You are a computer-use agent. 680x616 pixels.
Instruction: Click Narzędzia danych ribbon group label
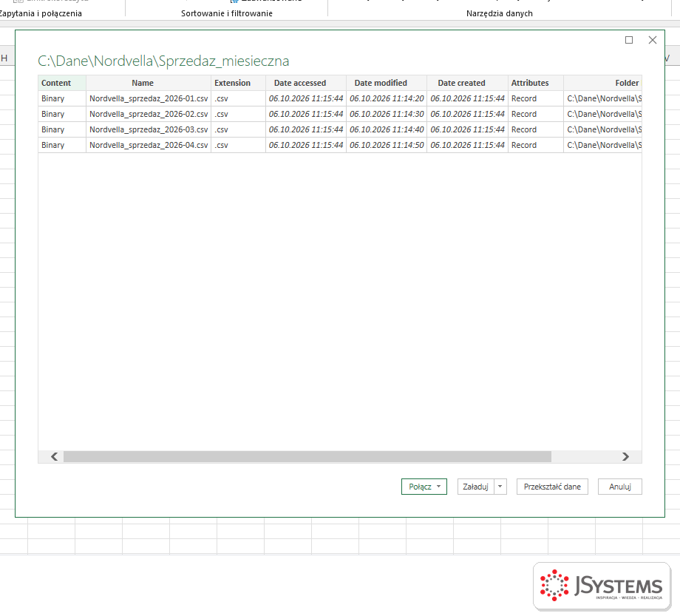point(500,13)
